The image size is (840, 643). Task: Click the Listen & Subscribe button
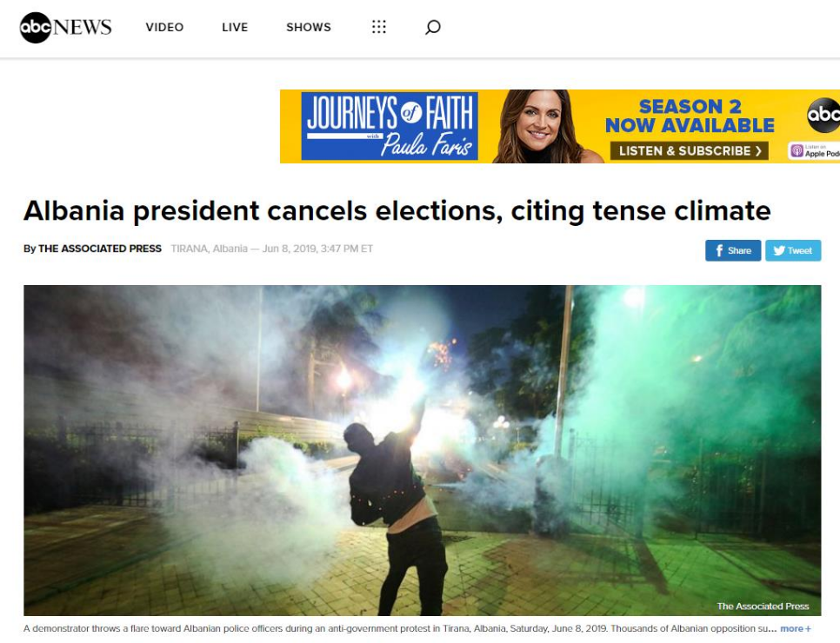tap(690, 151)
